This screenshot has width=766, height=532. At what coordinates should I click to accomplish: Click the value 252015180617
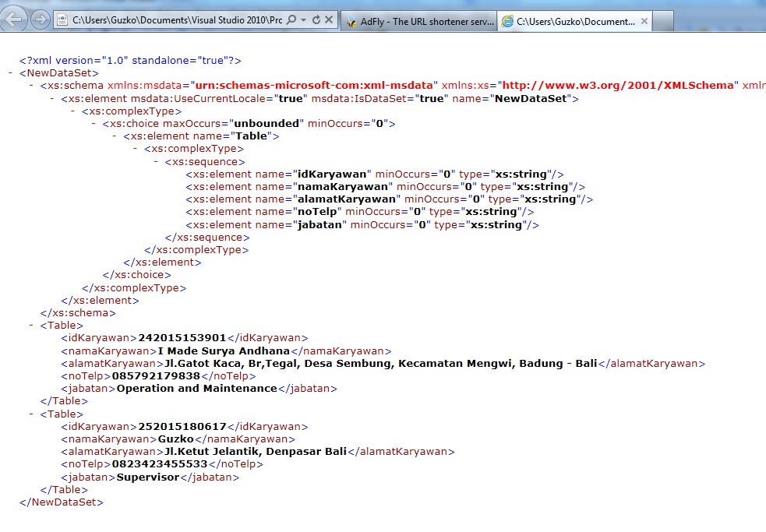click(x=182, y=427)
